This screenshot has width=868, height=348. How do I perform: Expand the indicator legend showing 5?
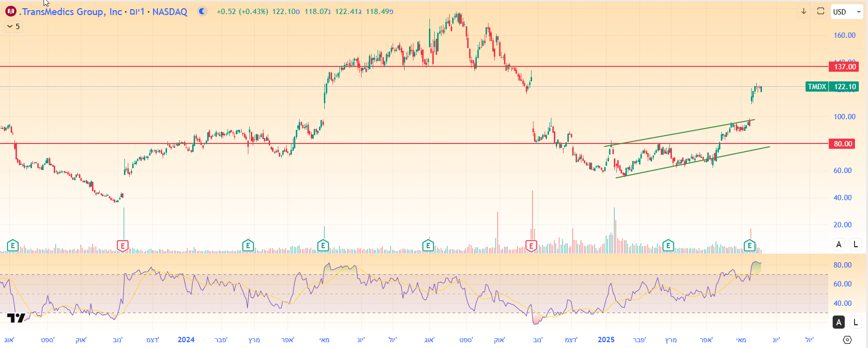coord(13,27)
